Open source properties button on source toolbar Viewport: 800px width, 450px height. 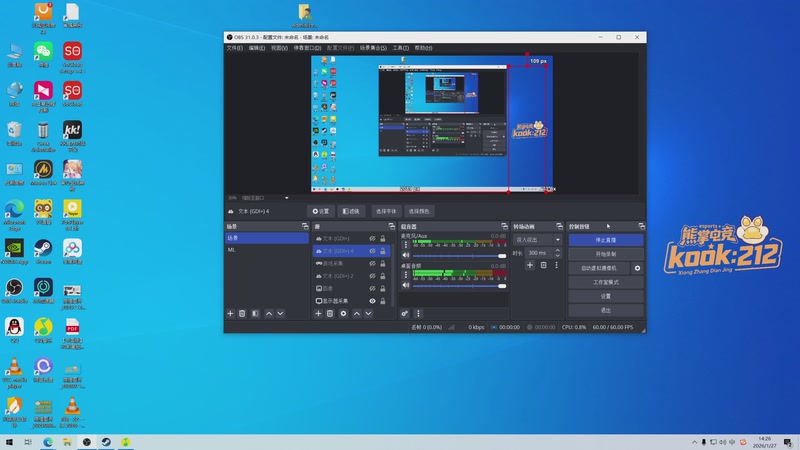point(321,211)
